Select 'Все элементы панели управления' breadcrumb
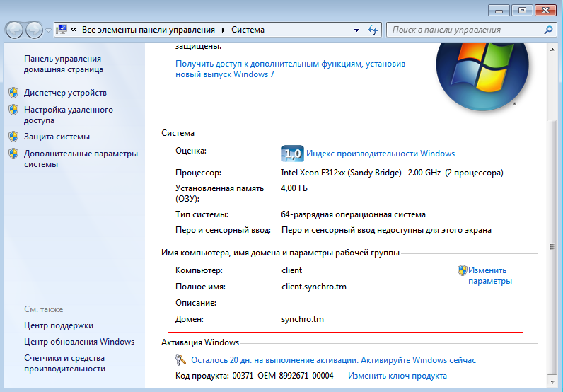The width and height of the screenshot is (563, 392). coord(149,30)
